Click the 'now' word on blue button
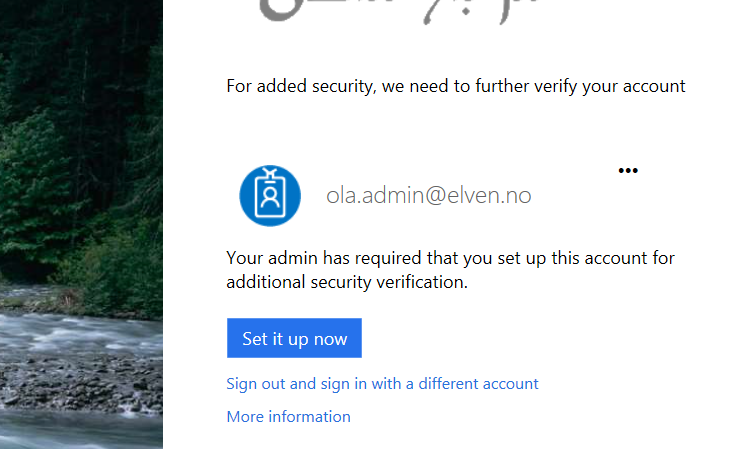This screenshot has width=741, height=449. [330, 340]
